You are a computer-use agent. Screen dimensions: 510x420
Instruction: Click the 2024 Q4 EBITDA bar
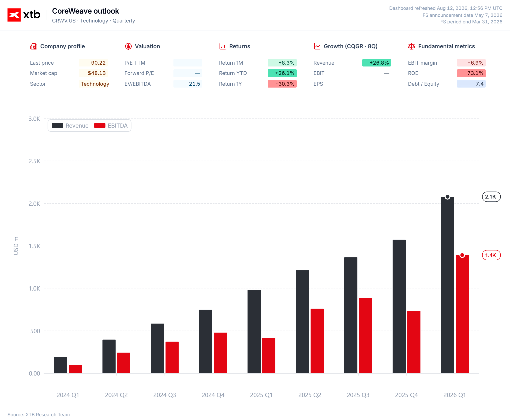[x=220, y=353]
